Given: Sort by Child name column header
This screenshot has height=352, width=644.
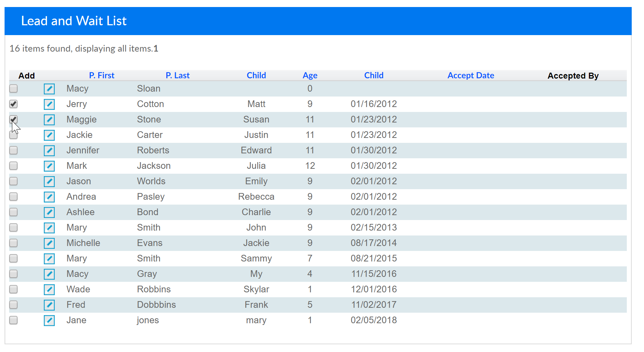Looking at the screenshot, I should pos(256,75).
